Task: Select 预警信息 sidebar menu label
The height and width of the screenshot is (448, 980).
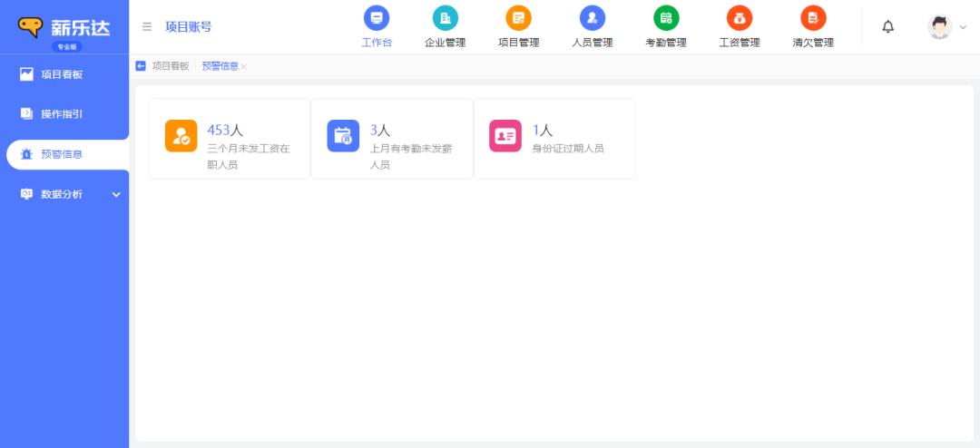Action: pos(62,154)
